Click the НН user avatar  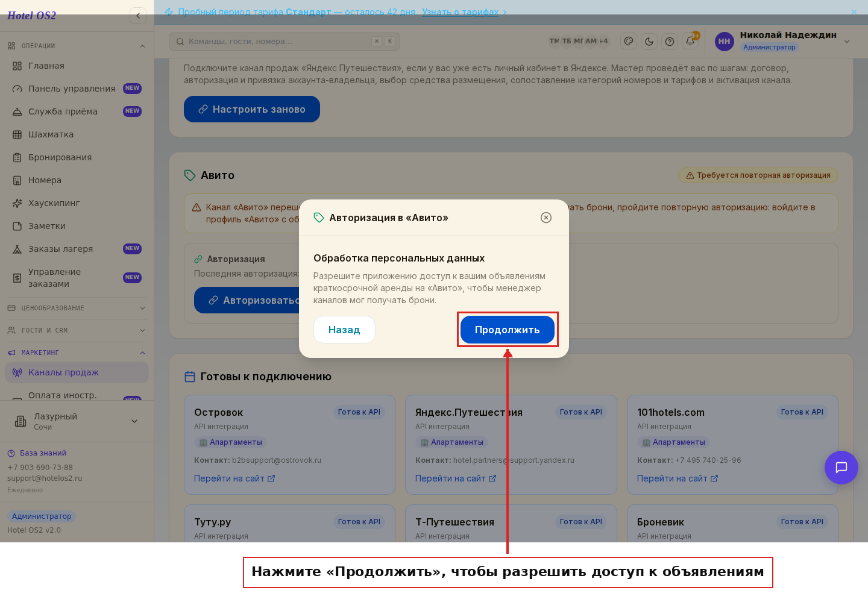[x=725, y=42]
